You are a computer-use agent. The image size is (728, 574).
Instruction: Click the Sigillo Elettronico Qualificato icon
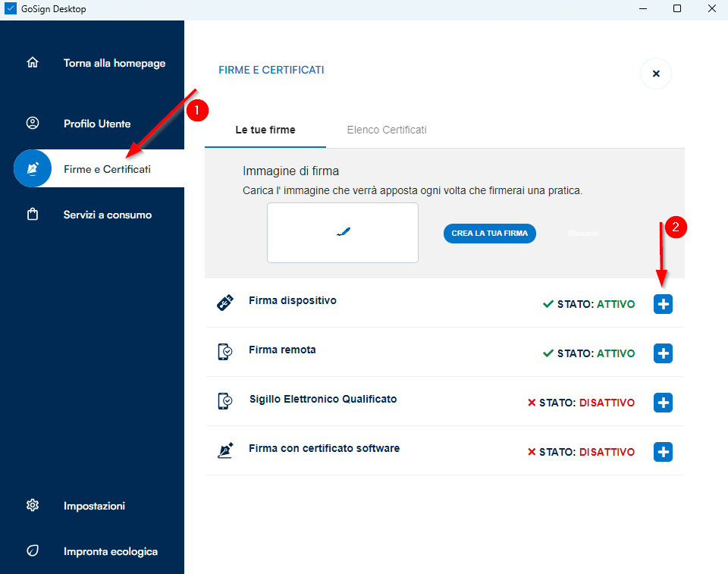coord(224,401)
